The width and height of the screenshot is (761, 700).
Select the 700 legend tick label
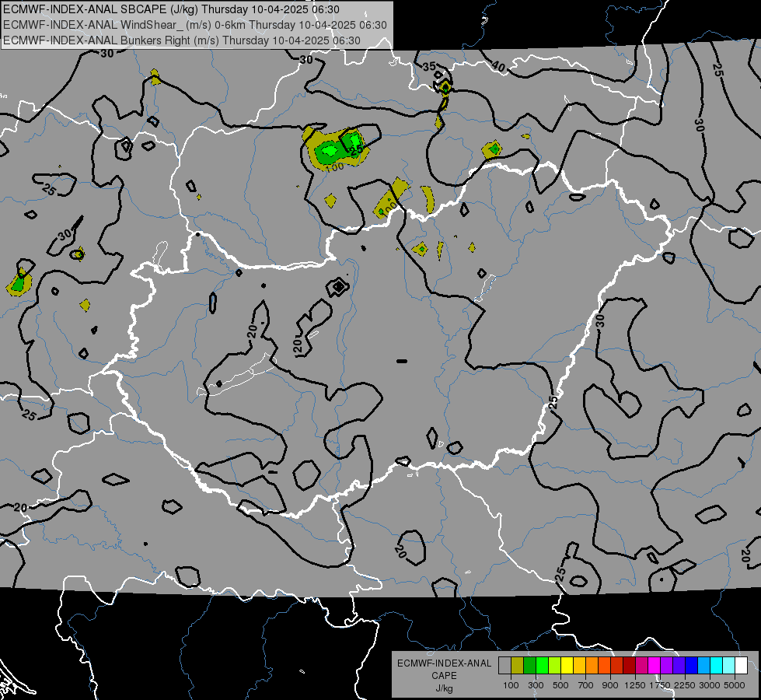tap(586, 685)
